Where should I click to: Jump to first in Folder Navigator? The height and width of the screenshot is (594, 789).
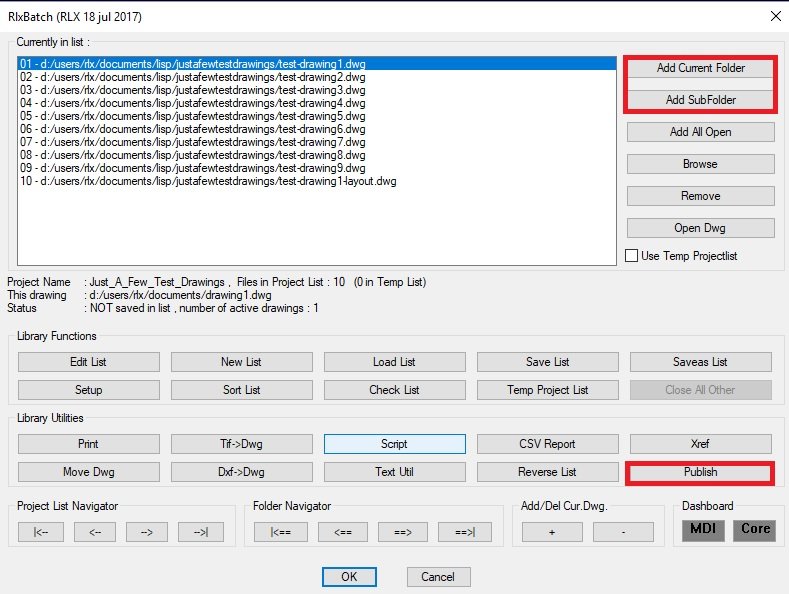(x=281, y=532)
